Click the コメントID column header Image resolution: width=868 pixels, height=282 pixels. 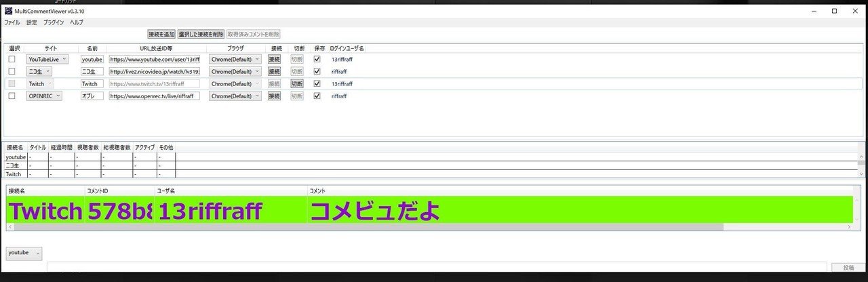[119, 191]
